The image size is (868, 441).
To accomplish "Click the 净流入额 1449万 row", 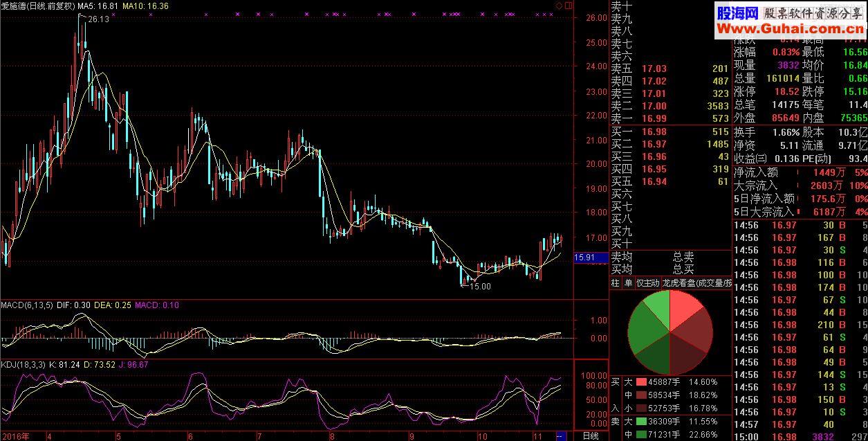I will [x=800, y=172].
